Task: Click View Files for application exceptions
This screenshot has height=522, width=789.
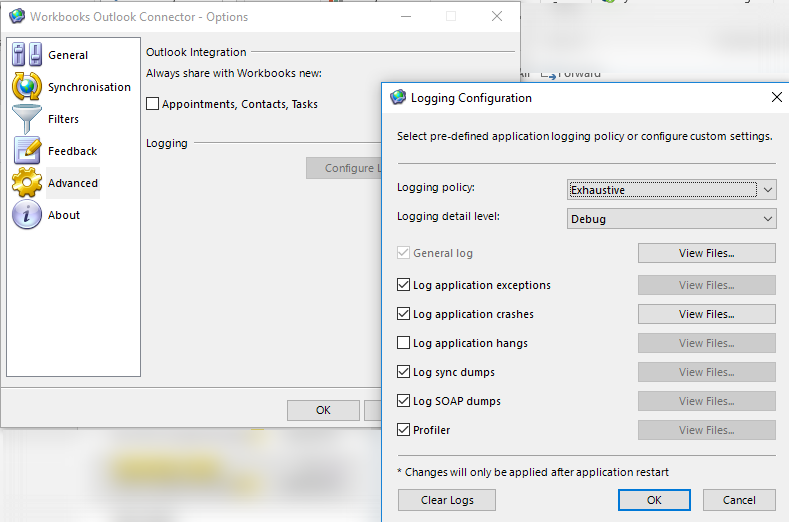Action: point(706,285)
